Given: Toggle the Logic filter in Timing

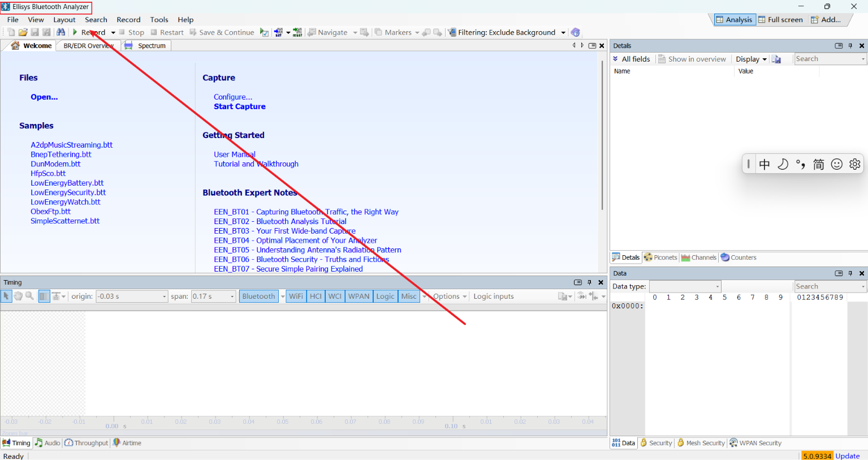Looking at the screenshot, I should click(x=386, y=296).
